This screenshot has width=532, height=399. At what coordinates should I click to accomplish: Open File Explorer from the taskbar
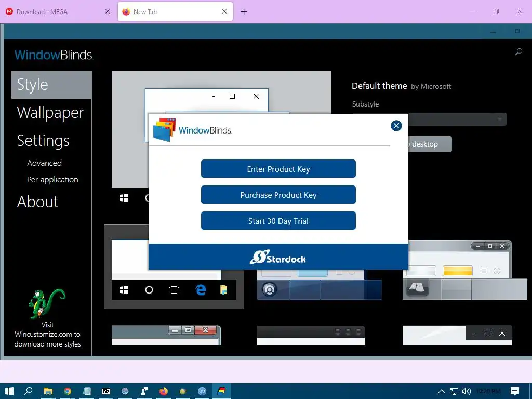[x=48, y=391]
